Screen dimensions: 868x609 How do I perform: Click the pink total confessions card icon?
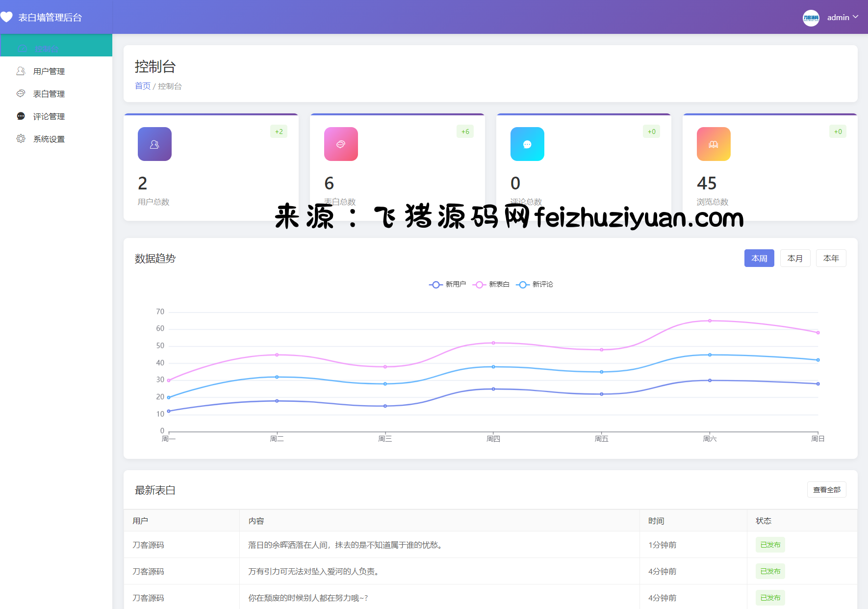click(x=341, y=144)
